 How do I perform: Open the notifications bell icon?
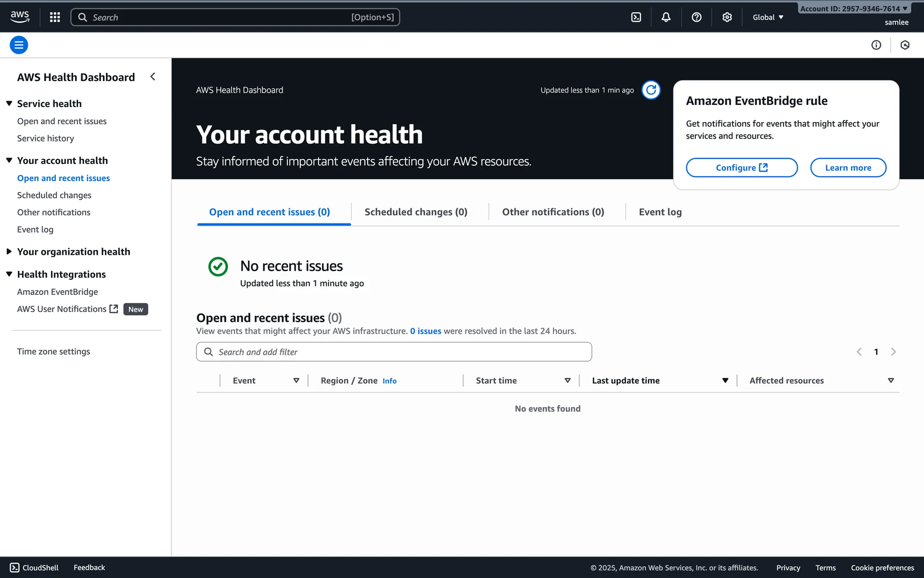click(666, 17)
